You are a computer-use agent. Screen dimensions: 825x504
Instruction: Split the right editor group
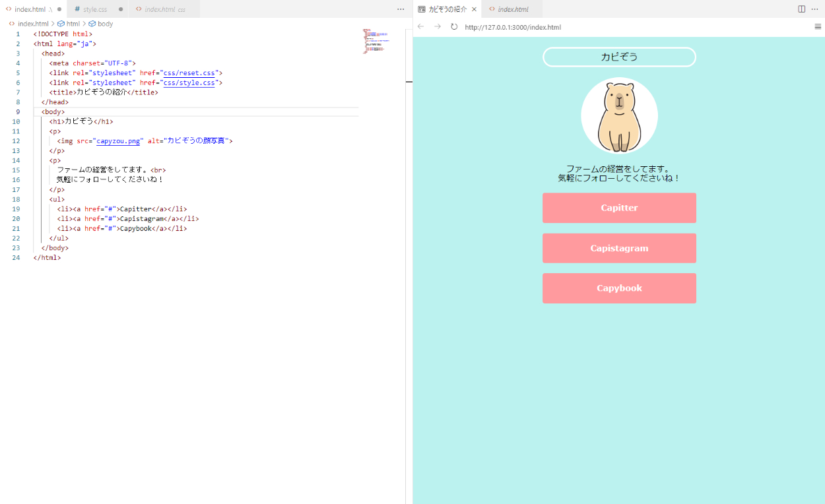pos(802,9)
